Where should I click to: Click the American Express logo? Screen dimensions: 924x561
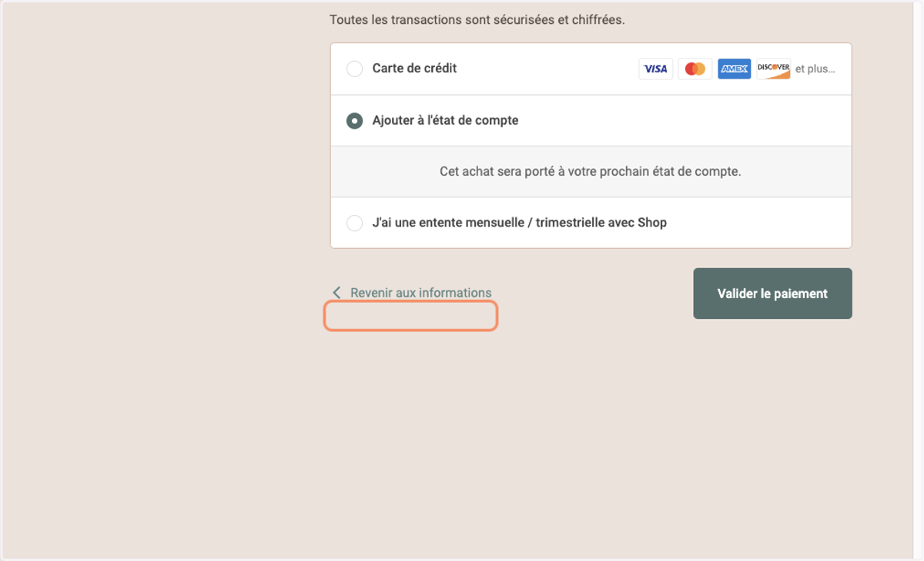tap(735, 69)
